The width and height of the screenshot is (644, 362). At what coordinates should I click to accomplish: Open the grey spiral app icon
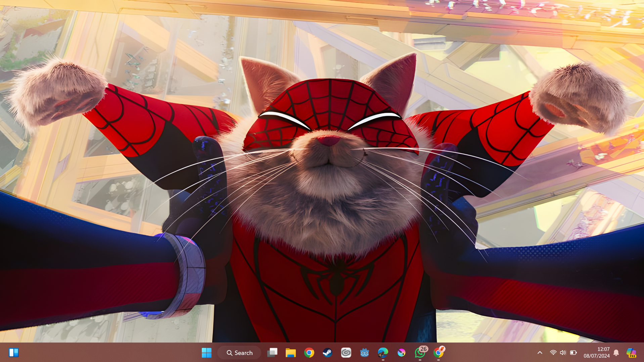click(x=346, y=353)
